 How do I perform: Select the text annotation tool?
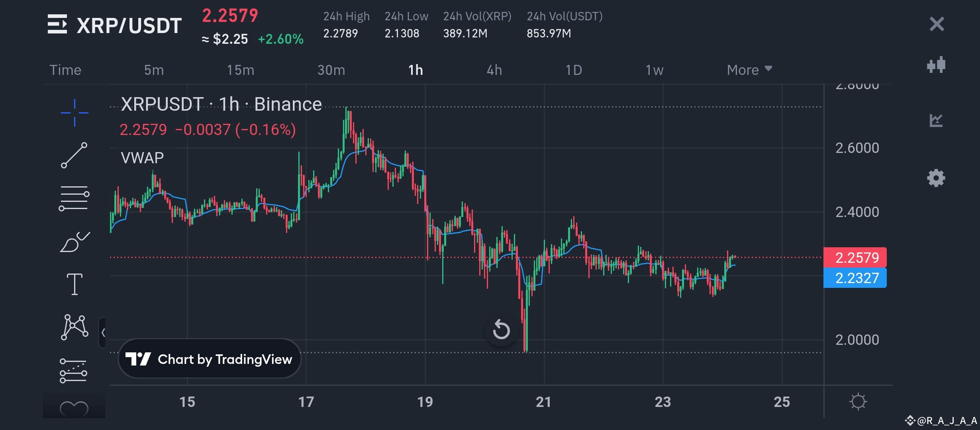(74, 283)
